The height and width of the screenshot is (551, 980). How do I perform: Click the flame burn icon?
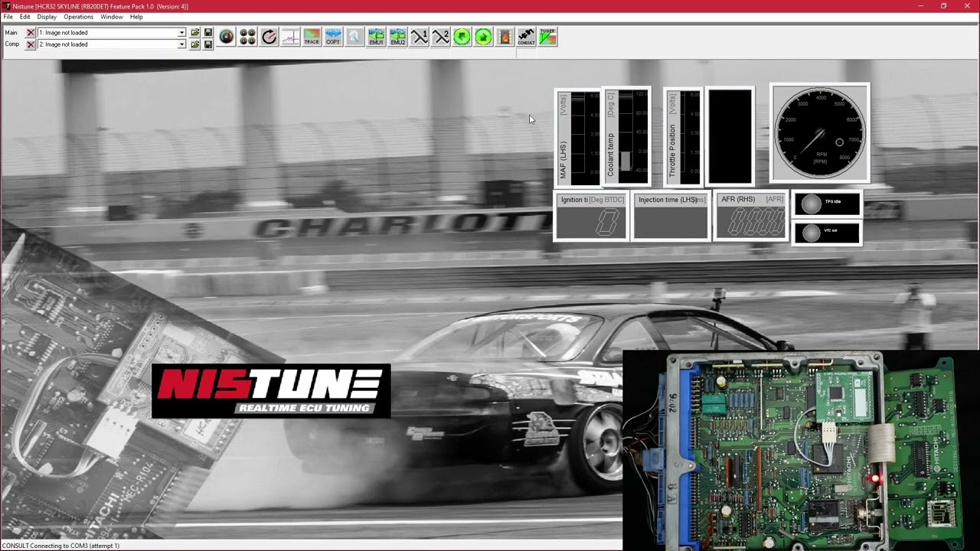[x=505, y=37]
